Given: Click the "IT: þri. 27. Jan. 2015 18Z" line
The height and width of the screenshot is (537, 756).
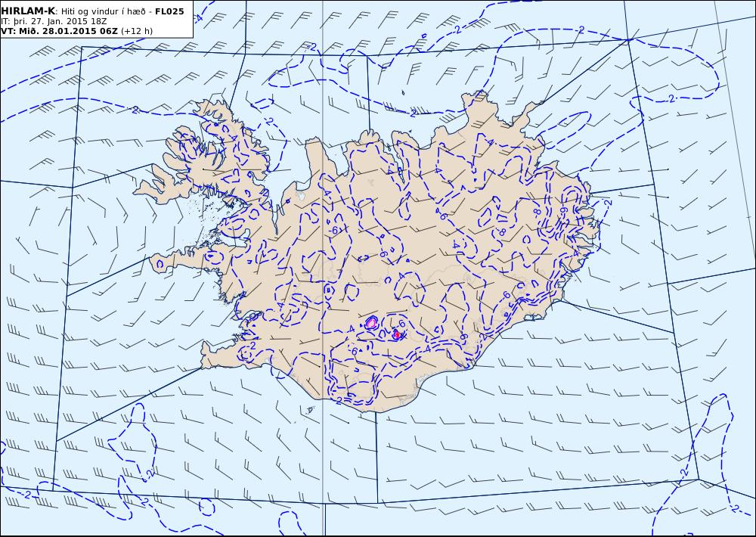Looking at the screenshot, I should click(54, 22).
